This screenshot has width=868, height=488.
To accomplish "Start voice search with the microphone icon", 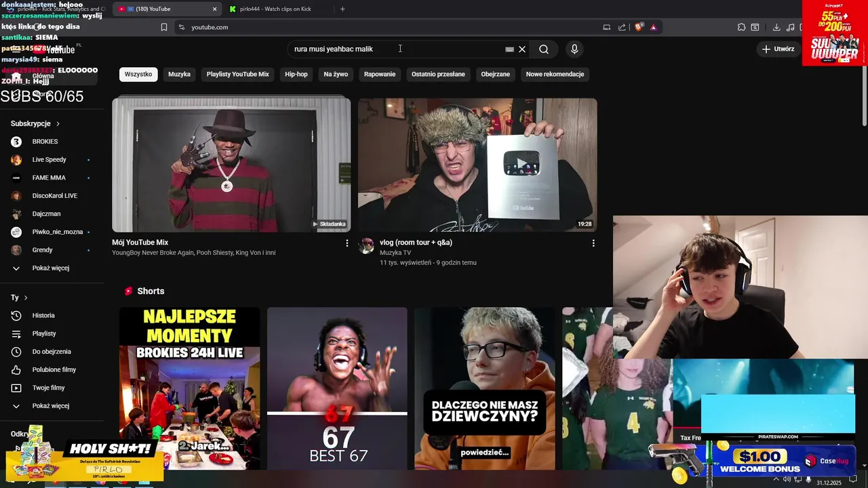I will tap(574, 49).
